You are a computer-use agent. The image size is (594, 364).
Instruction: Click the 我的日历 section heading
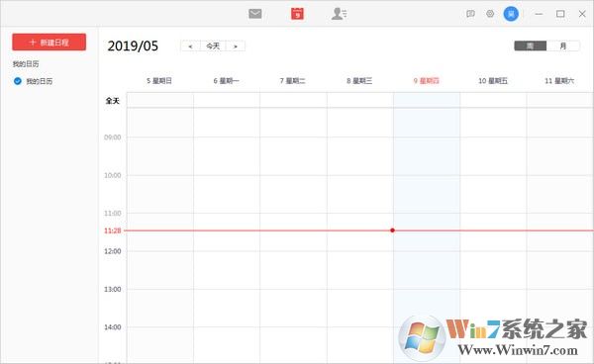coord(26,64)
